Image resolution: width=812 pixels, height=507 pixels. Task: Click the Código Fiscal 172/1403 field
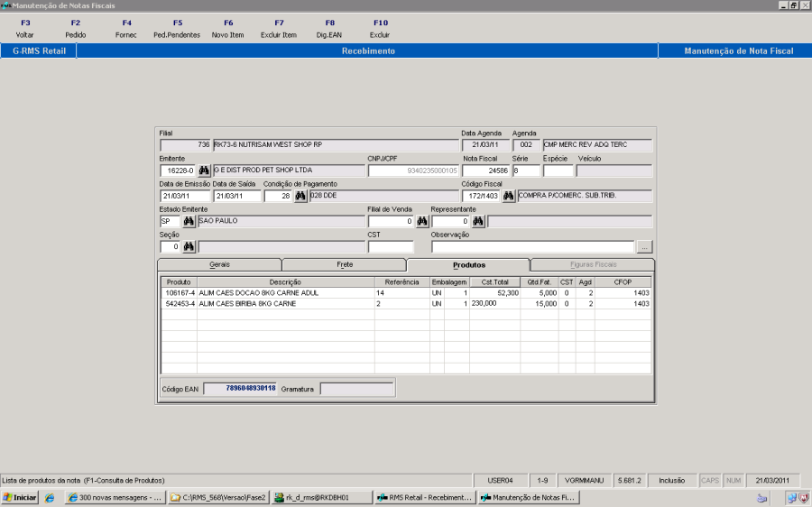point(481,196)
